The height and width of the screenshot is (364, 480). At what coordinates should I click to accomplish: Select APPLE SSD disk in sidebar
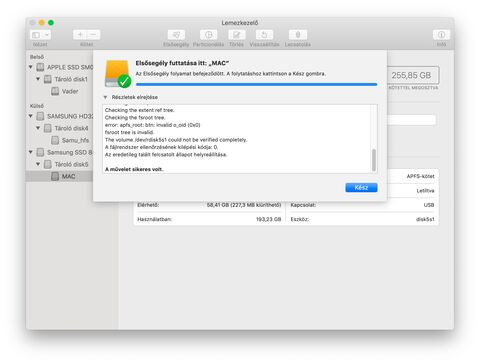tap(70, 67)
